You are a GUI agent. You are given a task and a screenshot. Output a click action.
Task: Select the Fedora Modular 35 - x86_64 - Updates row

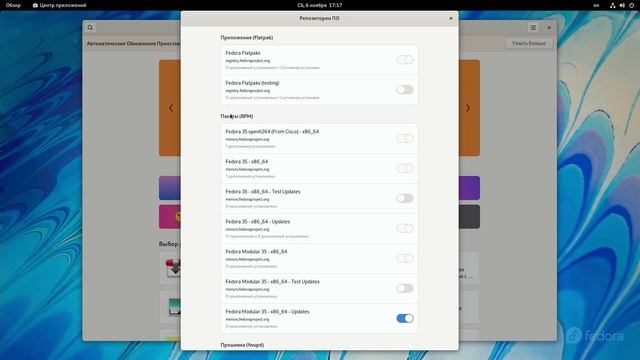tap(319, 318)
